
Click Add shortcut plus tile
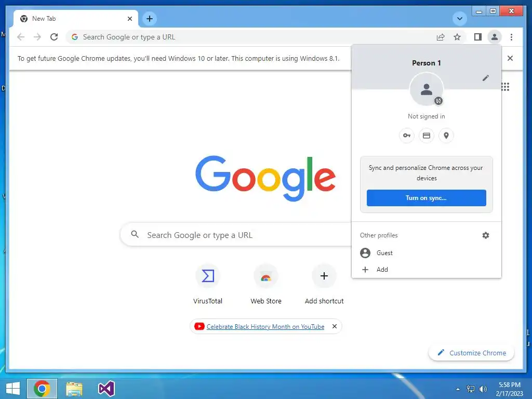324,284
